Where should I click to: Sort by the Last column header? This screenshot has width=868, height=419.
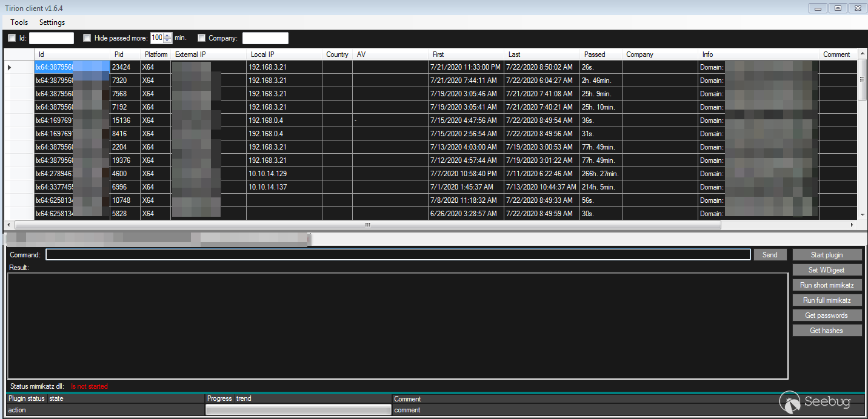(542, 54)
